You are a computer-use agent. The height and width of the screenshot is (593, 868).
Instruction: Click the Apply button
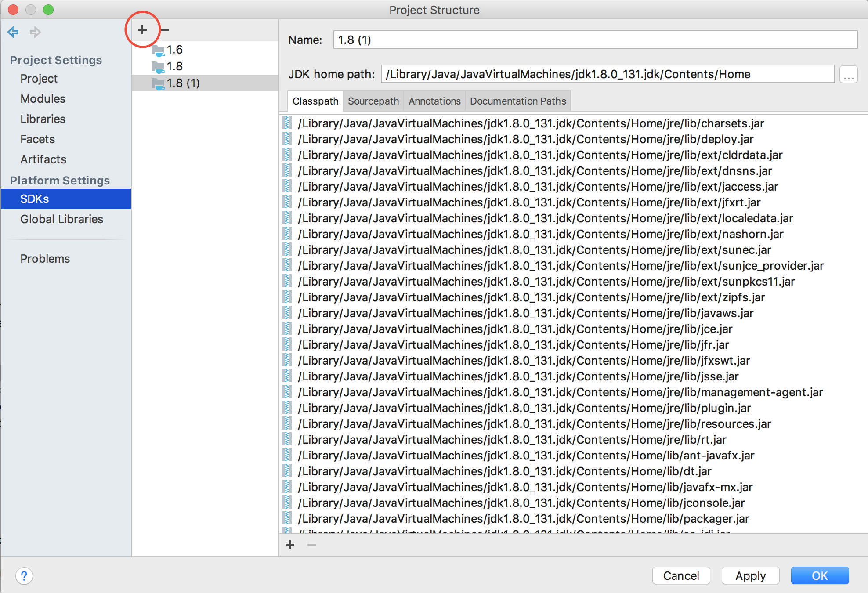(x=751, y=576)
